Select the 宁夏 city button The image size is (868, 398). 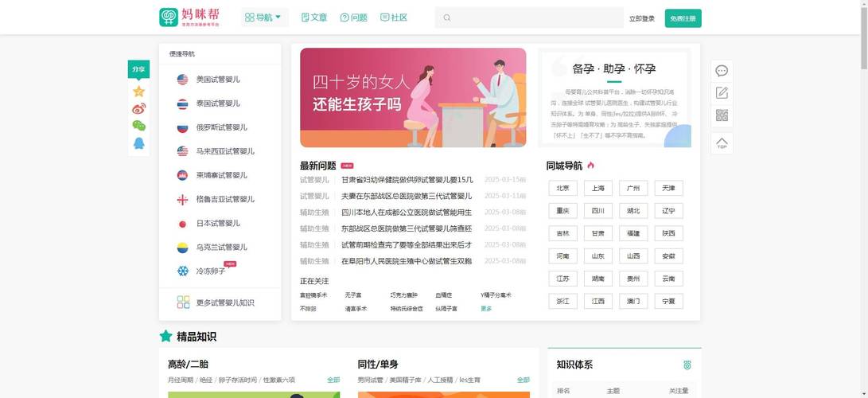(x=669, y=302)
